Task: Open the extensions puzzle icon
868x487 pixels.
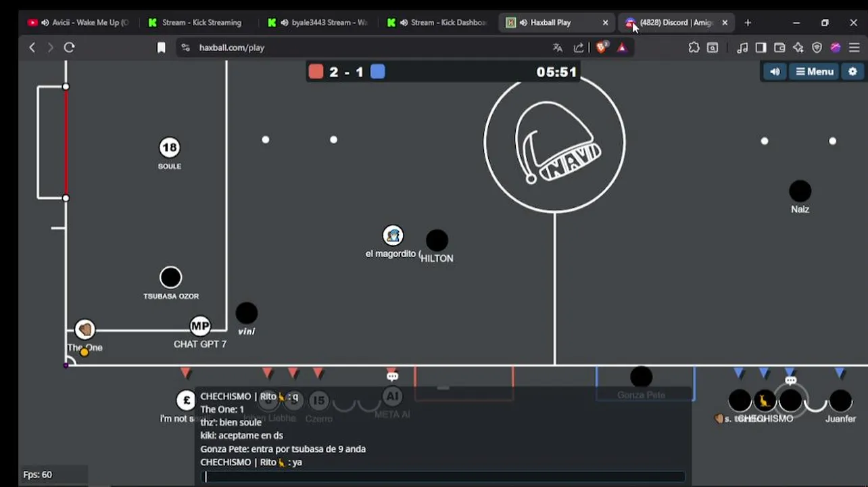Action: coord(694,47)
